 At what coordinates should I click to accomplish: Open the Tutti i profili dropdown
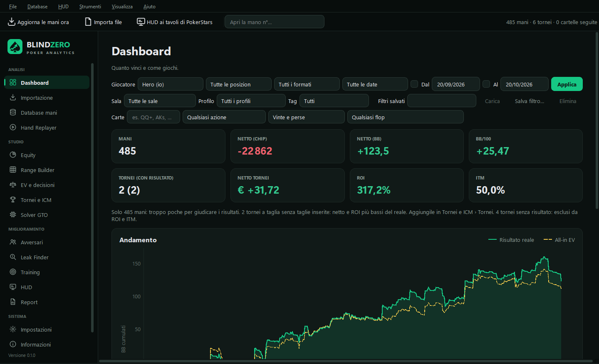251,101
